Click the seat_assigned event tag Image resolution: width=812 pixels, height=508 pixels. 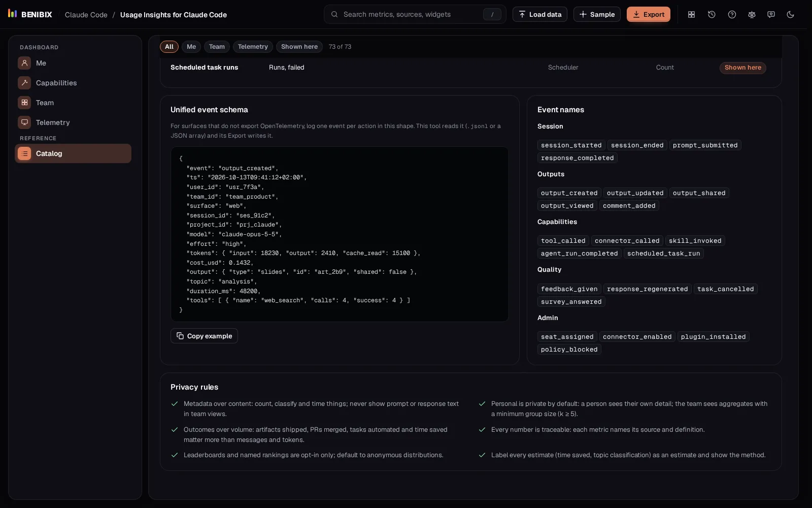pyautogui.click(x=567, y=337)
